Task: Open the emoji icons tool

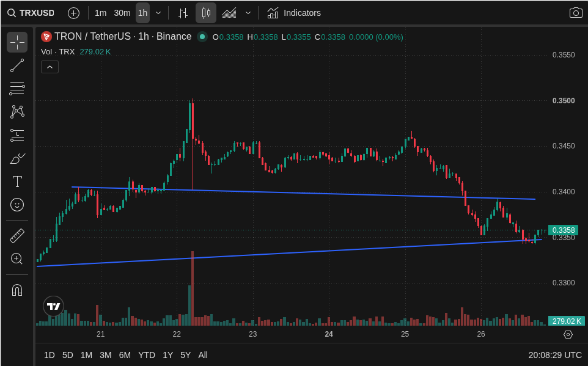Action: point(17,205)
